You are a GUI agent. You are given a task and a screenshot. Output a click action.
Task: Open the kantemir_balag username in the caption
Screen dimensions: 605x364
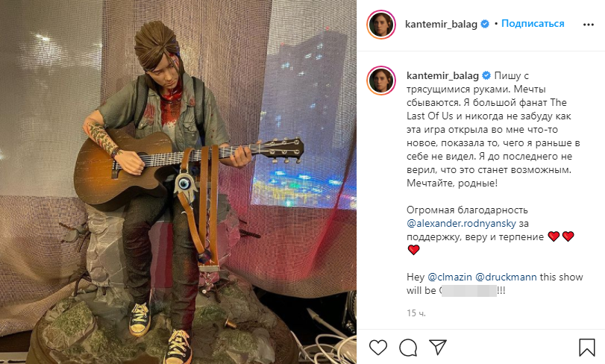click(x=442, y=75)
